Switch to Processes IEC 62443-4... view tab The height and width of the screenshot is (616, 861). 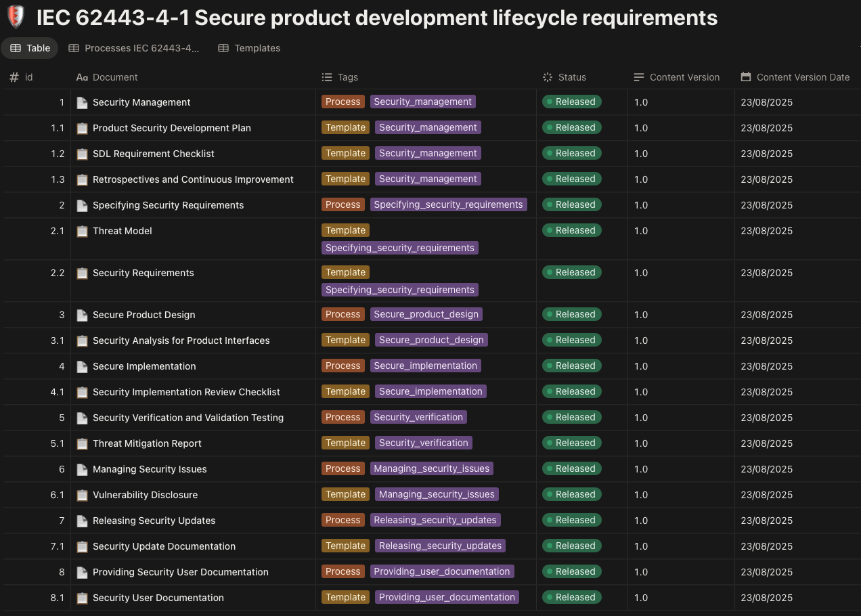tap(134, 48)
